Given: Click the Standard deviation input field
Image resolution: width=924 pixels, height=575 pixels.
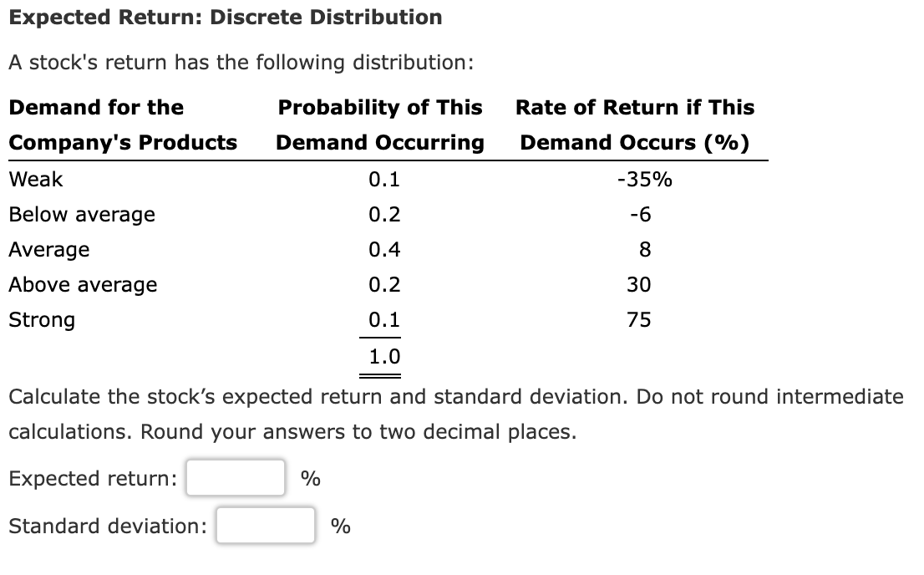Looking at the screenshot, I should click(266, 527).
